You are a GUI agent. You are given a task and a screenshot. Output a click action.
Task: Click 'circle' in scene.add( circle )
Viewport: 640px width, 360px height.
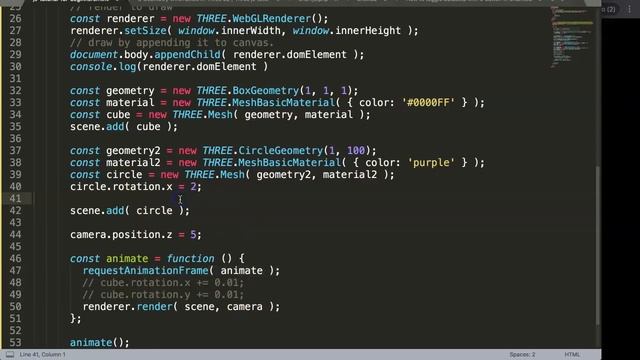click(x=154, y=211)
